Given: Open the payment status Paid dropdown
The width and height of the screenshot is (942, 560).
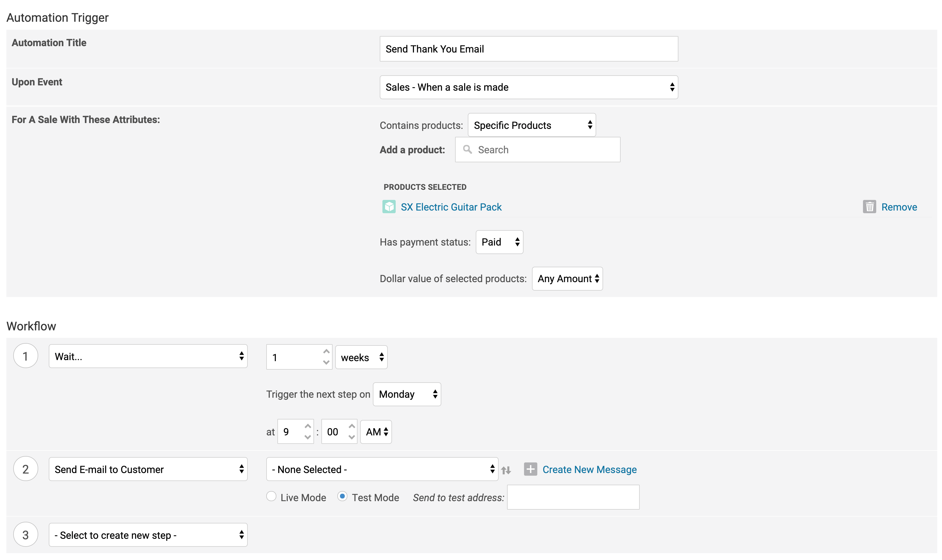Looking at the screenshot, I should click(499, 242).
